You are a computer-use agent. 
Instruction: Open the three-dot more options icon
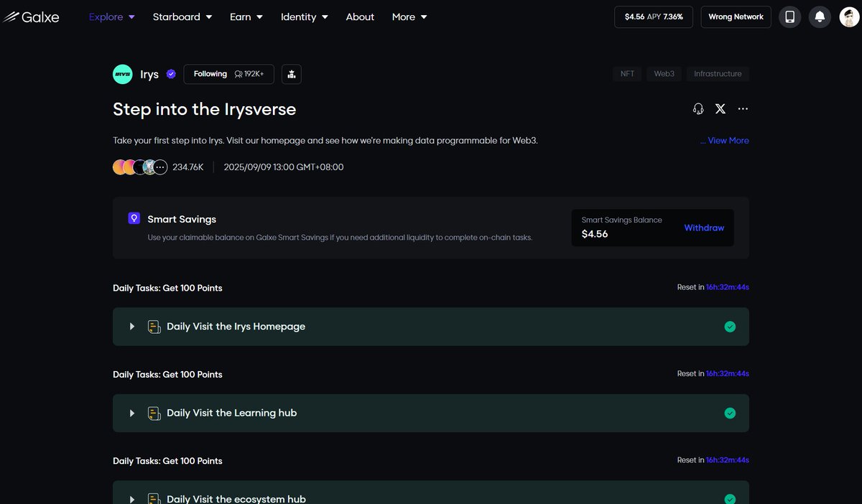tap(743, 108)
